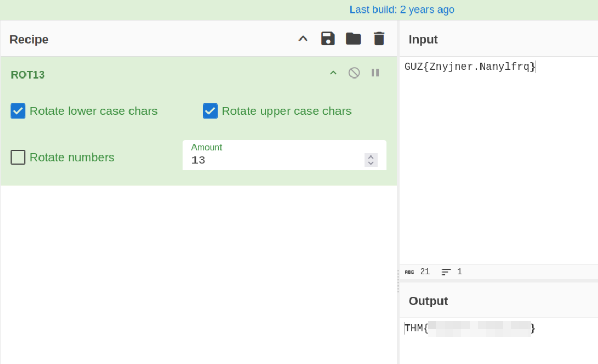Open the Load recipe folder icon
The width and height of the screenshot is (598, 364).
[354, 38]
